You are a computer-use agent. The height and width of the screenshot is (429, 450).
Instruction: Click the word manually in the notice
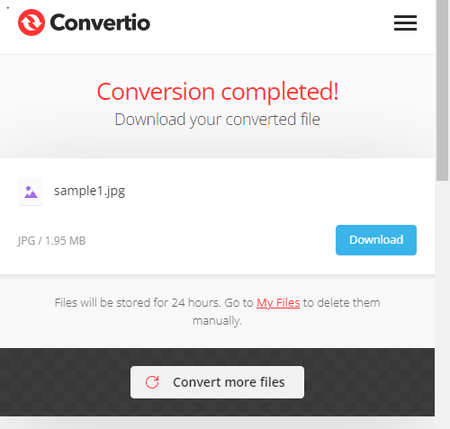tap(217, 321)
